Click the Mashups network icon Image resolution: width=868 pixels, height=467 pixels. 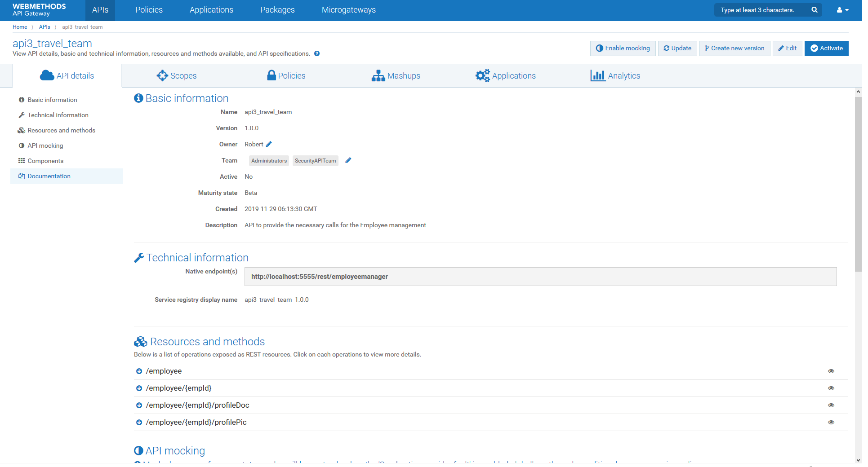(x=378, y=75)
